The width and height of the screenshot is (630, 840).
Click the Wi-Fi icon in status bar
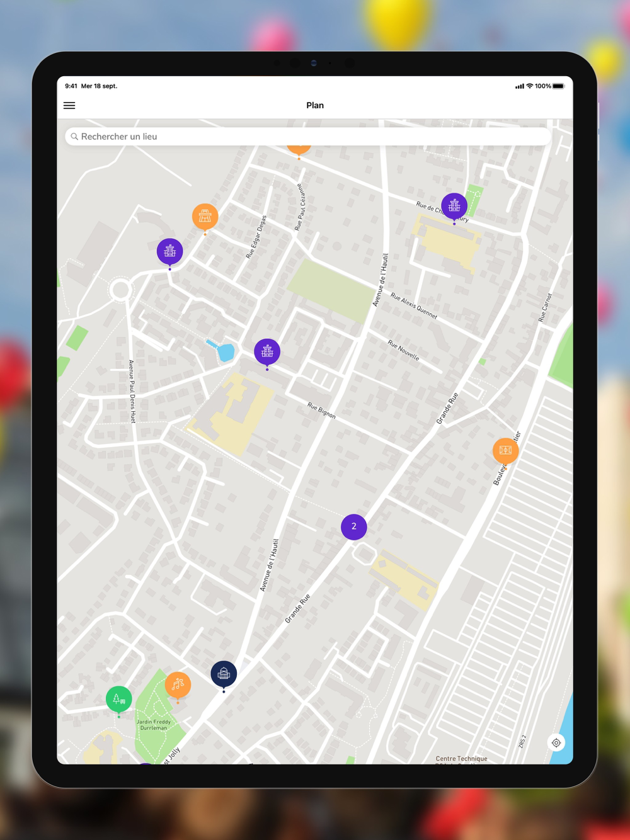pyautogui.click(x=530, y=86)
